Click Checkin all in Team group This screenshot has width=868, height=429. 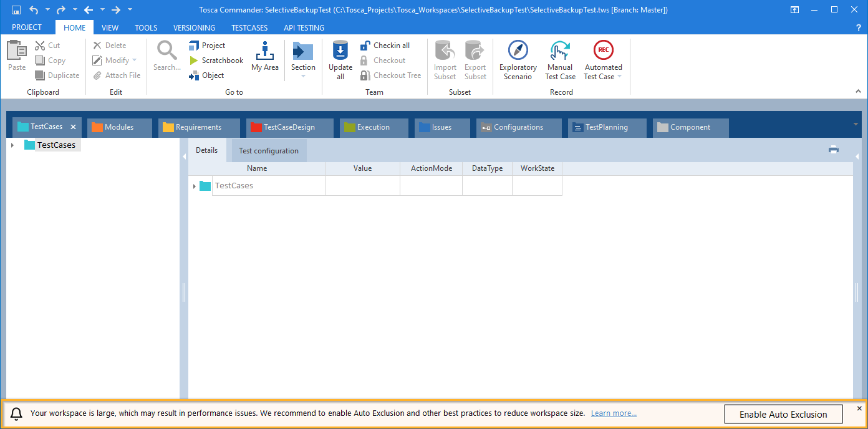pos(385,46)
